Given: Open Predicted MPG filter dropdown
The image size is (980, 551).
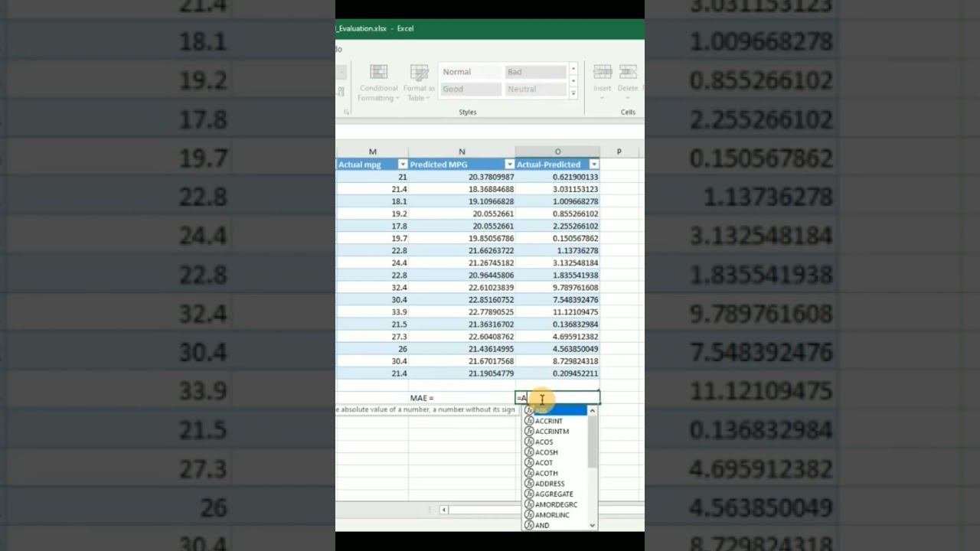Looking at the screenshot, I should (509, 165).
